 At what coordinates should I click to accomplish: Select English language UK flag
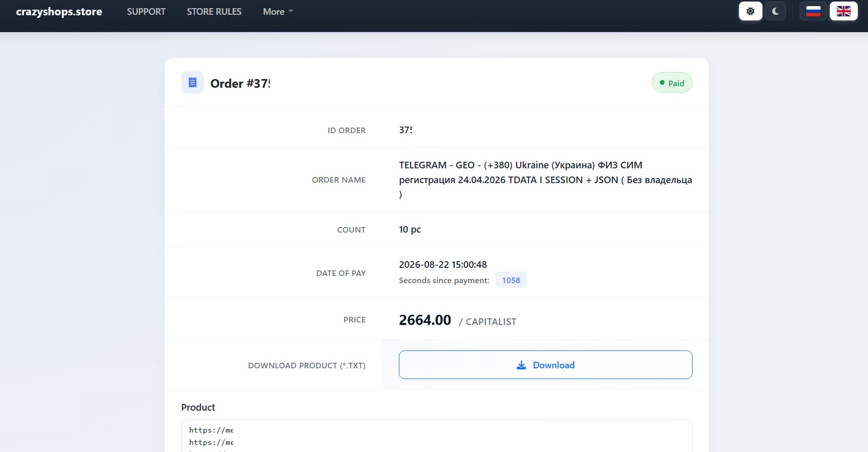844,11
